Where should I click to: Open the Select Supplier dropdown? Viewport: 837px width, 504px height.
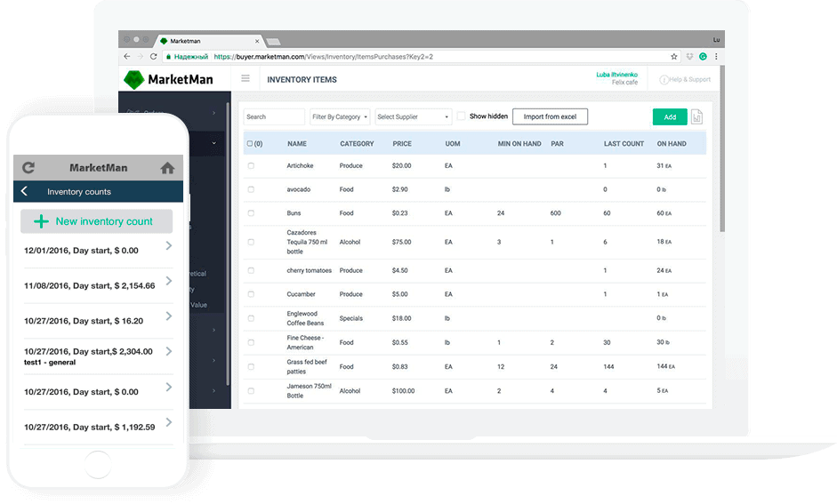(x=413, y=116)
